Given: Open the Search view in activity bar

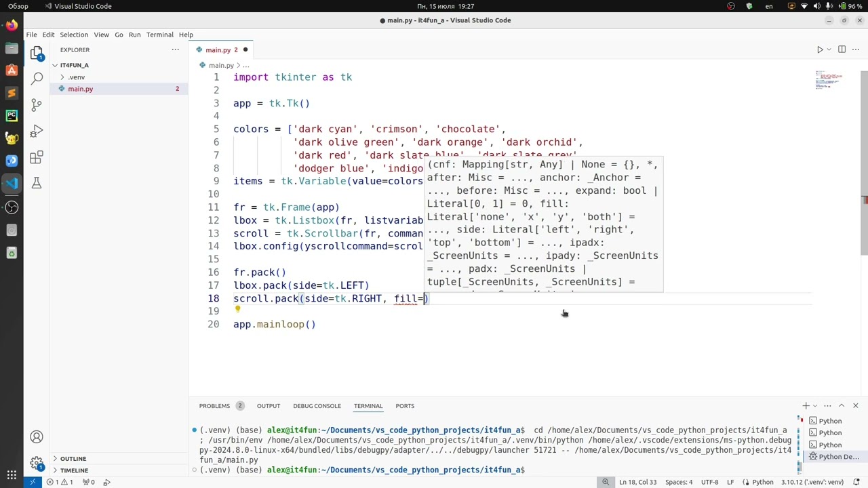Looking at the screenshot, I should pos(37,79).
